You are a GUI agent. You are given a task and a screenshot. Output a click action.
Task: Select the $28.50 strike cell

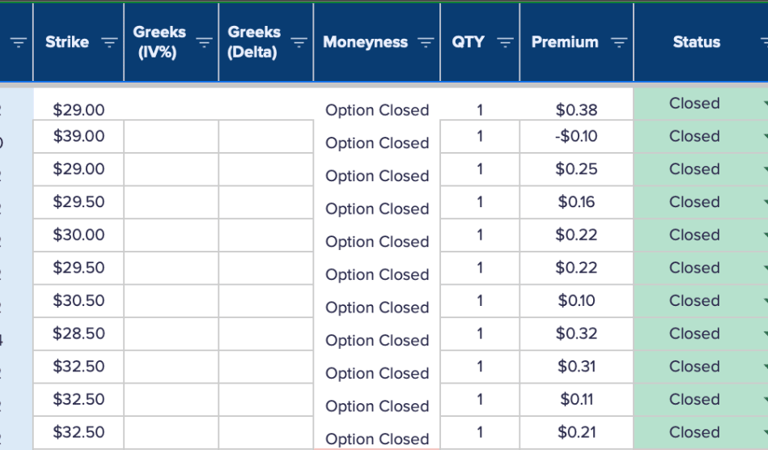(78, 334)
